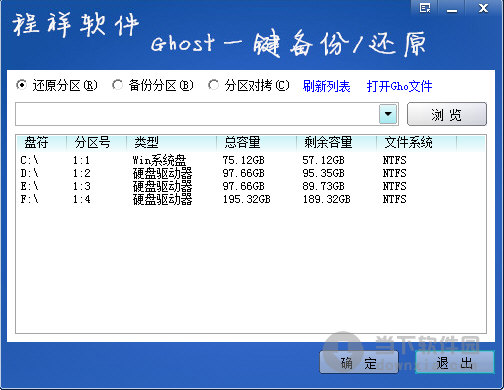Click free space value 95.35GB
The height and width of the screenshot is (390, 504).
[x=323, y=173]
